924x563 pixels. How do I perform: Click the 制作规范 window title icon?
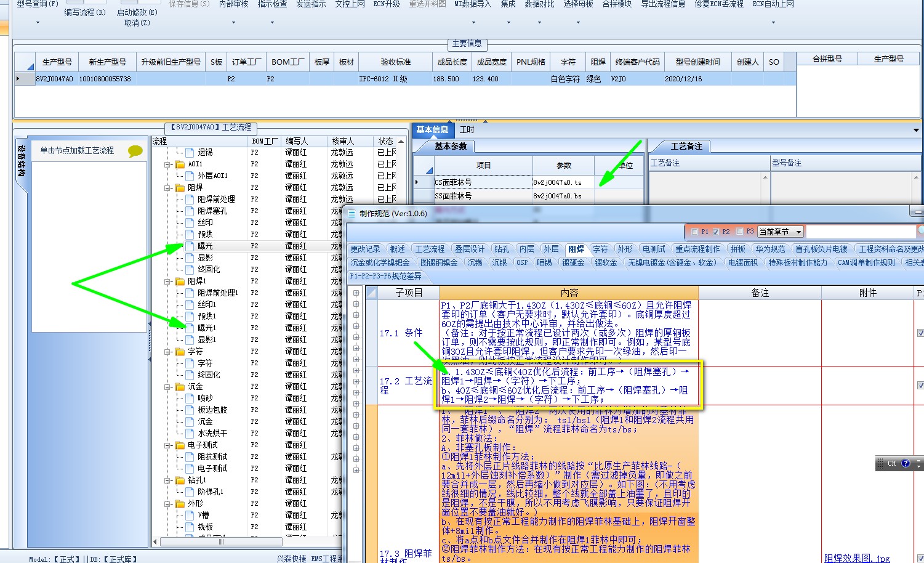352,214
